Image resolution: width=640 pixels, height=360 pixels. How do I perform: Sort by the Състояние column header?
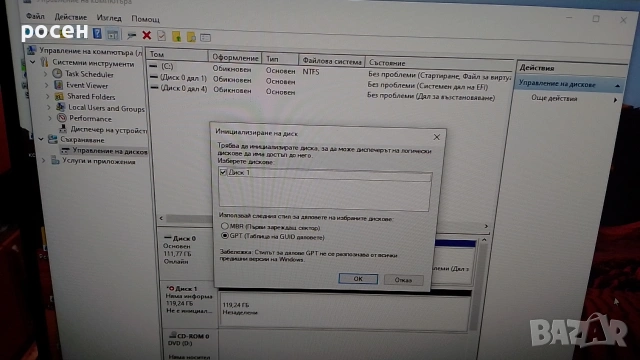tap(440, 64)
